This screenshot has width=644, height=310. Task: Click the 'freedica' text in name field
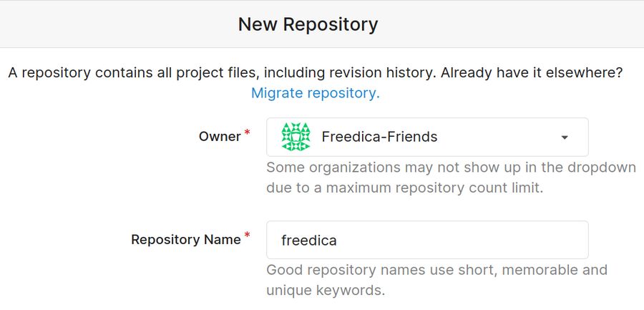(x=309, y=241)
